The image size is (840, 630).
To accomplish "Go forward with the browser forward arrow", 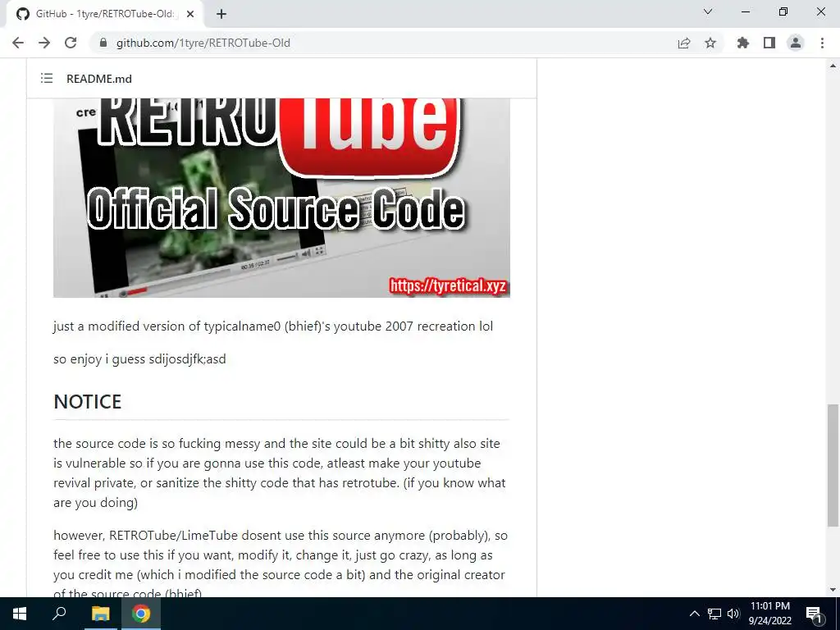I will pos(44,43).
